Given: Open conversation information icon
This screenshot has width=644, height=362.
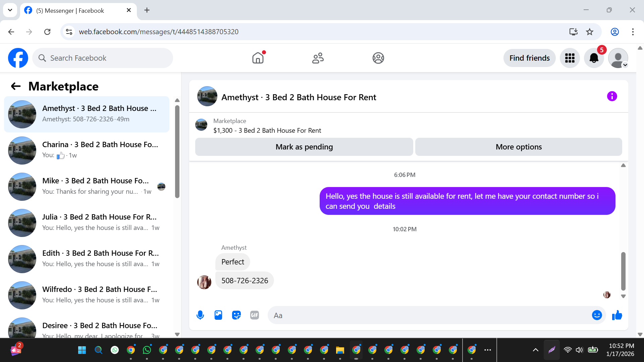Looking at the screenshot, I should (x=612, y=97).
